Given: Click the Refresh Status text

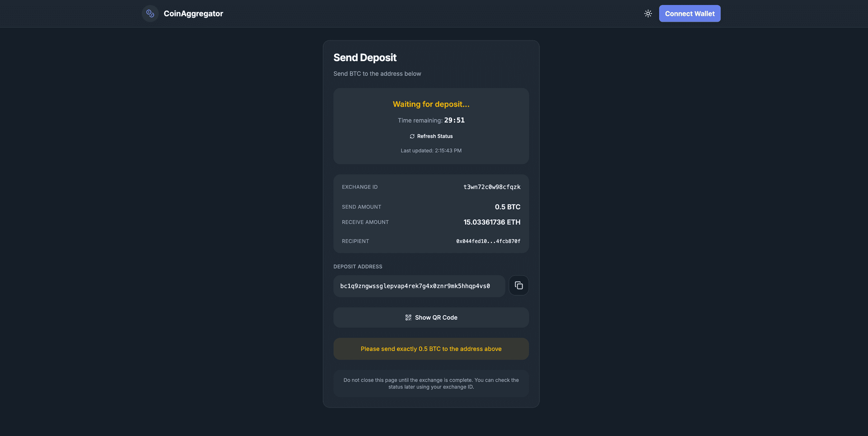Looking at the screenshot, I should 434,136.
